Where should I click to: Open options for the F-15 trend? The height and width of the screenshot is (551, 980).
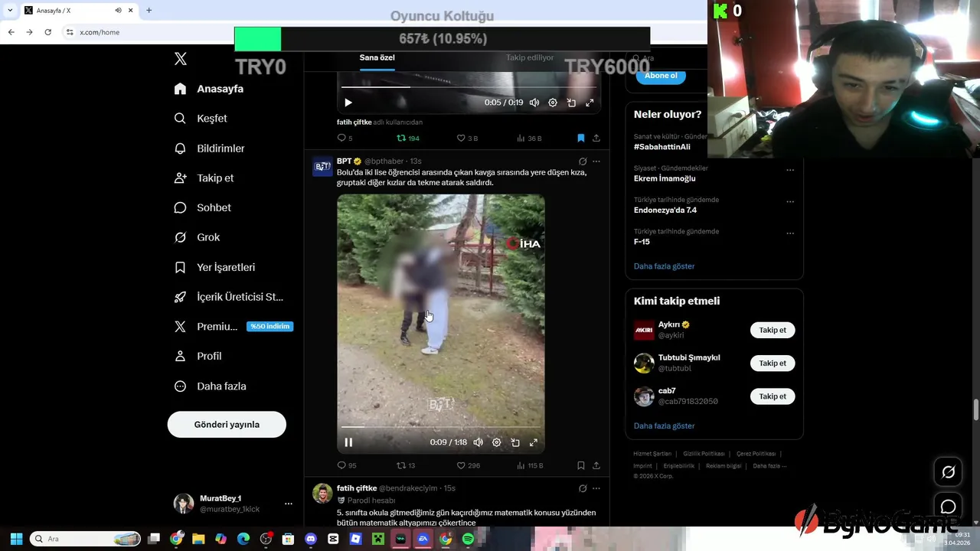click(790, 233)
